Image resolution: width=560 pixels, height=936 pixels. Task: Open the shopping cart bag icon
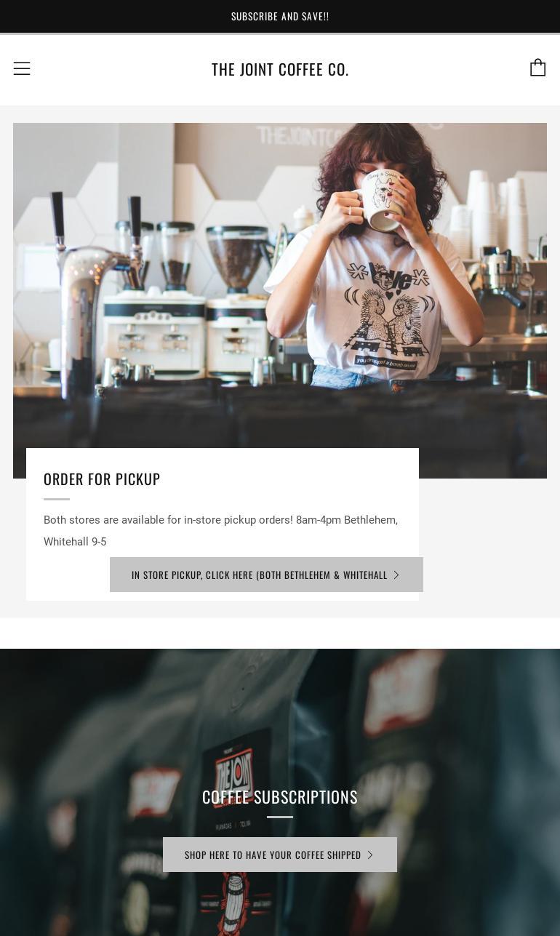537,68
